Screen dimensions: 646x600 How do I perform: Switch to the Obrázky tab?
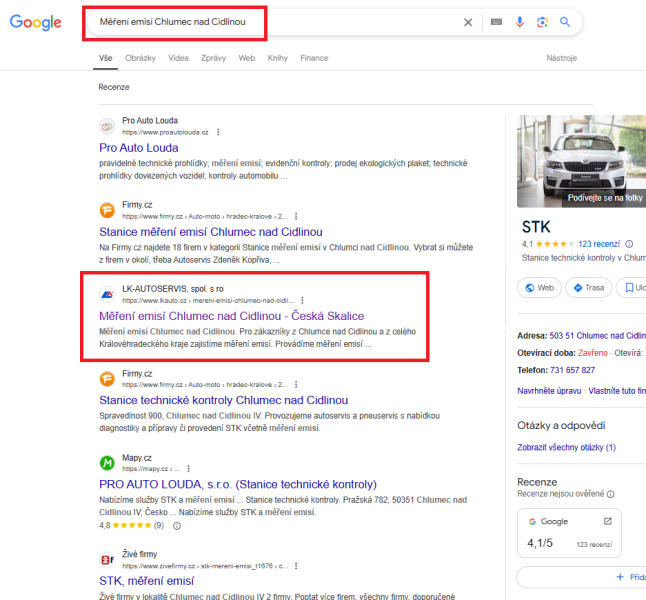click(x=140, y=58)
